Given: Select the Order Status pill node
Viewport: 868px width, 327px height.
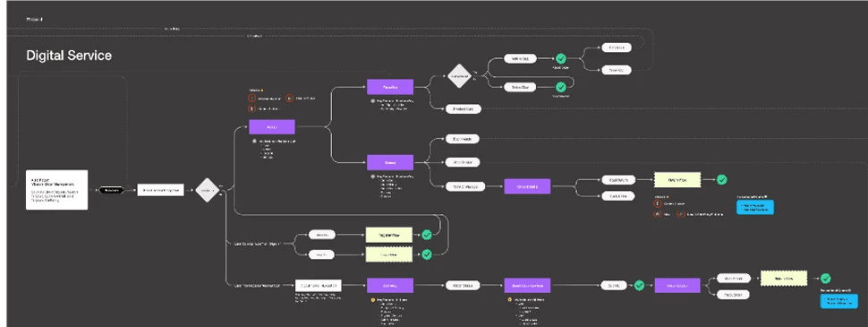Looking at the screenshot, I should [x=463, y=286].
